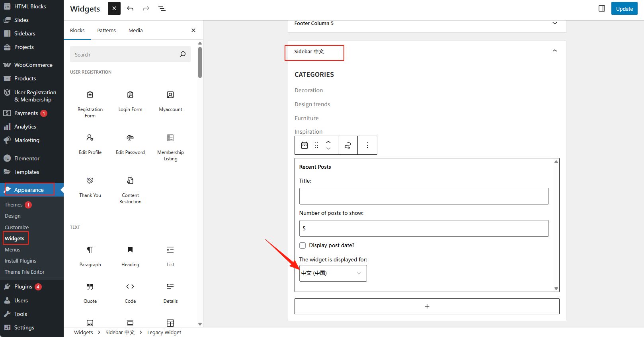
Task: Switch to the Patterns tab
Action: 106,30
